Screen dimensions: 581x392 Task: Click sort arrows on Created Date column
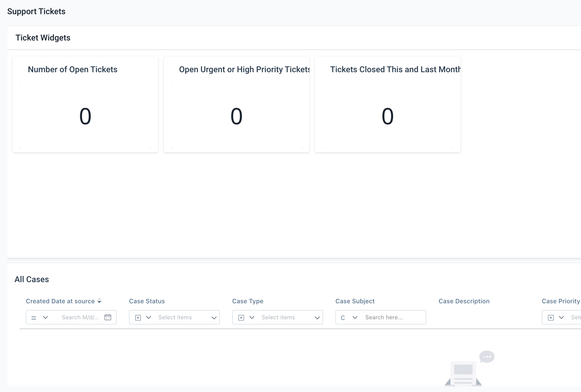click(x=99, y=301)
